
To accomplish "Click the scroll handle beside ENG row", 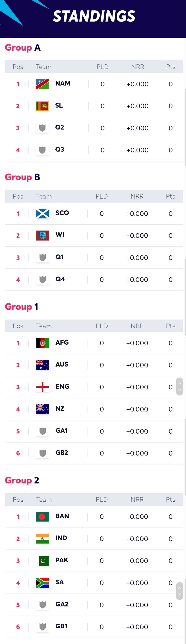I will [x=179, y=386].
